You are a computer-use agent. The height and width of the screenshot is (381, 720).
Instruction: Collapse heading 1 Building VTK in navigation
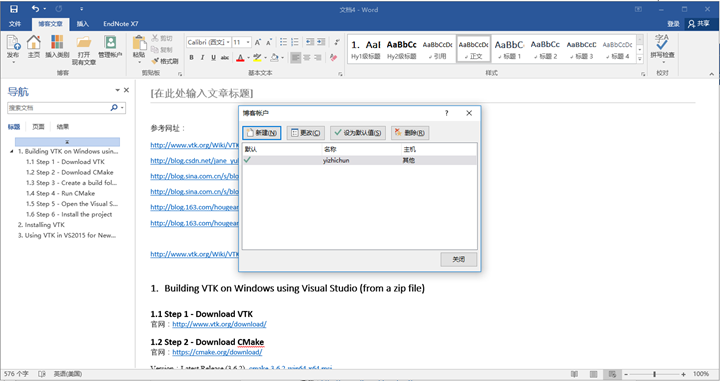point(12,151)
